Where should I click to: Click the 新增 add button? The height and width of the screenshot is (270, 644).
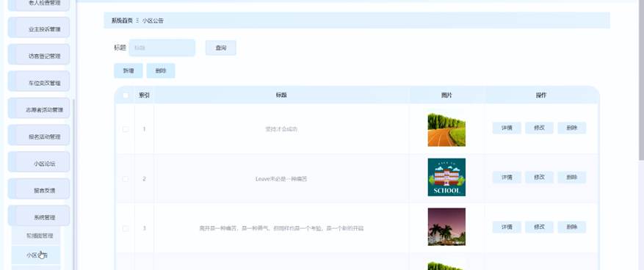tap(129, 70)
